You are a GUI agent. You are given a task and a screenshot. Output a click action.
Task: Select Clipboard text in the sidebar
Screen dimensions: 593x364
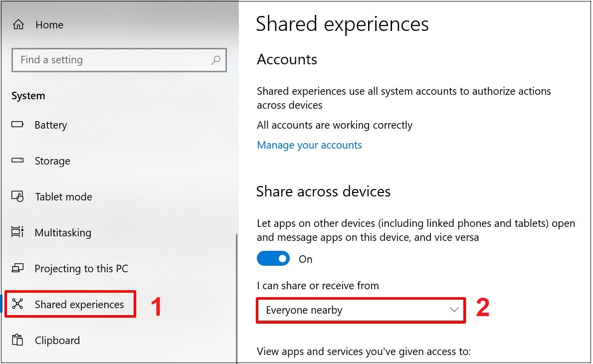point(57,341)
